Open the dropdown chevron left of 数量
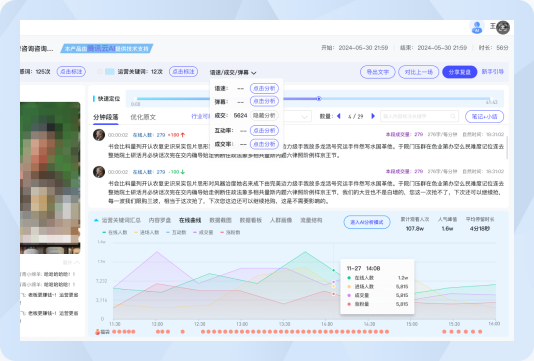The height and width of the screenshot is (361, 534). point(304,116)
